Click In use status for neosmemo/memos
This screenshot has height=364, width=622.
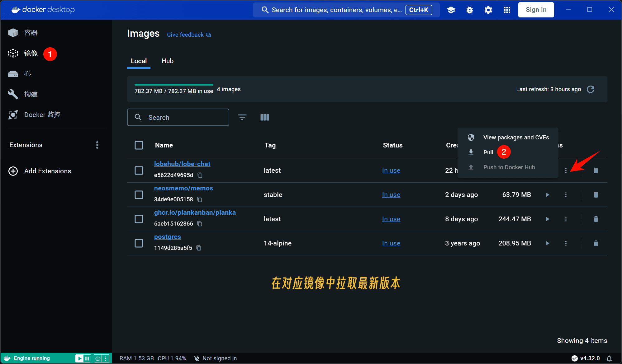click(391, 195)
